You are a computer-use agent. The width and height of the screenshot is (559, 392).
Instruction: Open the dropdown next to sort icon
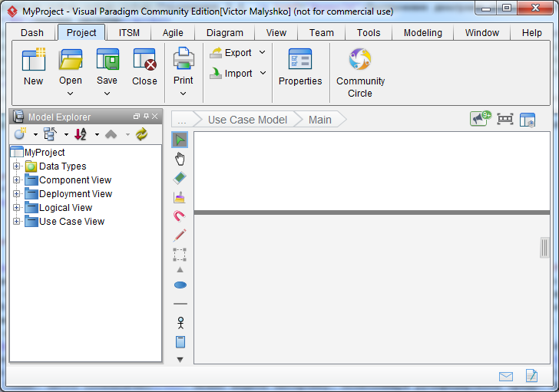tap(97, 134)
